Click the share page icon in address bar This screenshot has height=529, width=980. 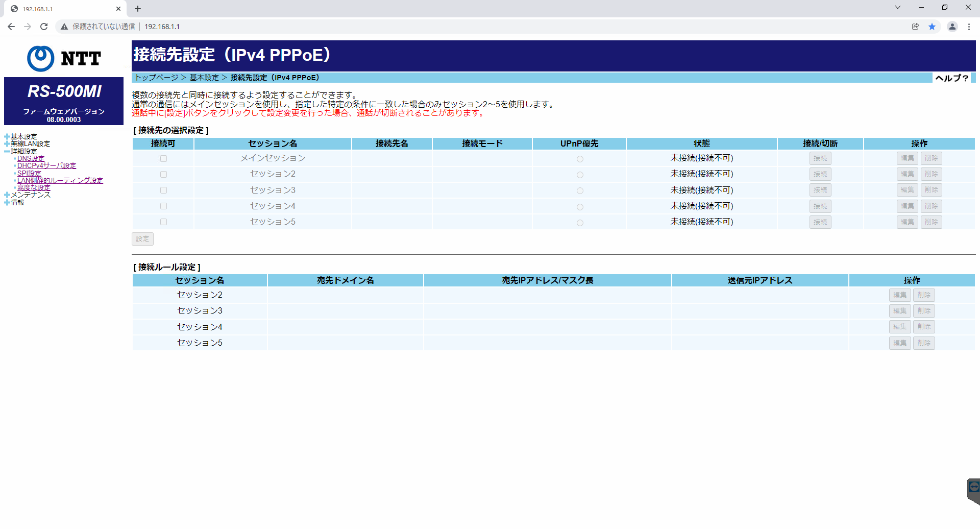click(915, 27)
